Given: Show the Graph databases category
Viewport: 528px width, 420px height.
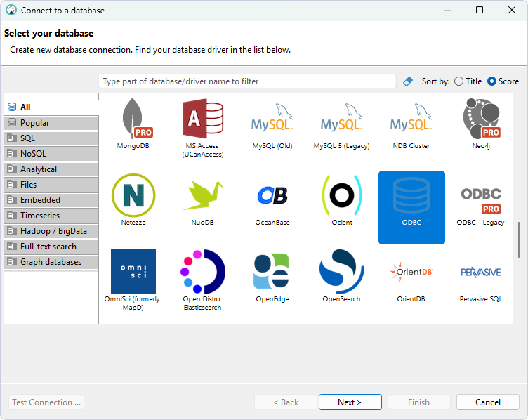Looking at the screenshot, I should [x=51, y=262].
